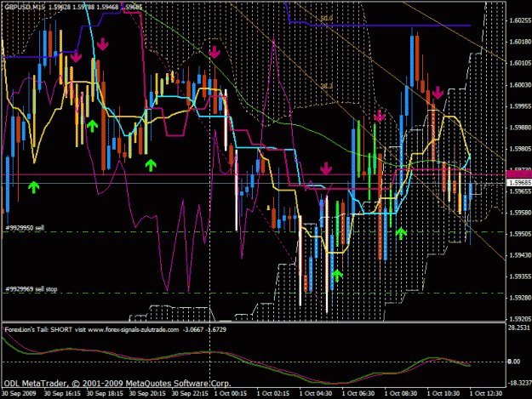Click the leftmost green up arrow signal
Screen dimensions: 532x399
[33, 187]
